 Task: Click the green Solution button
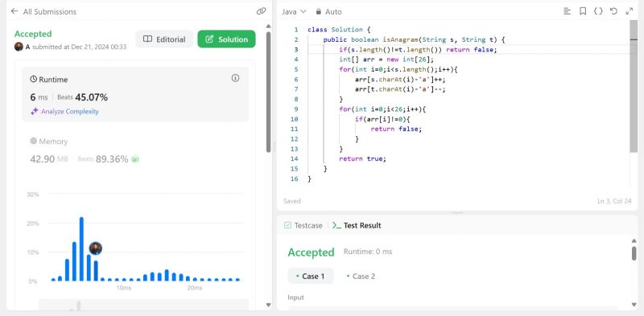226,39
